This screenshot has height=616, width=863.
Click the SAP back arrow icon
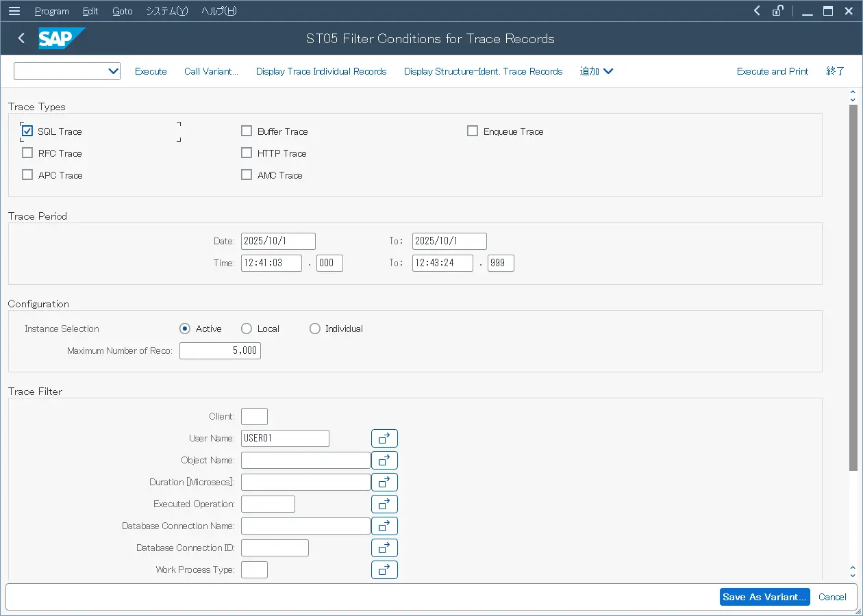click(x=21, y=38)
